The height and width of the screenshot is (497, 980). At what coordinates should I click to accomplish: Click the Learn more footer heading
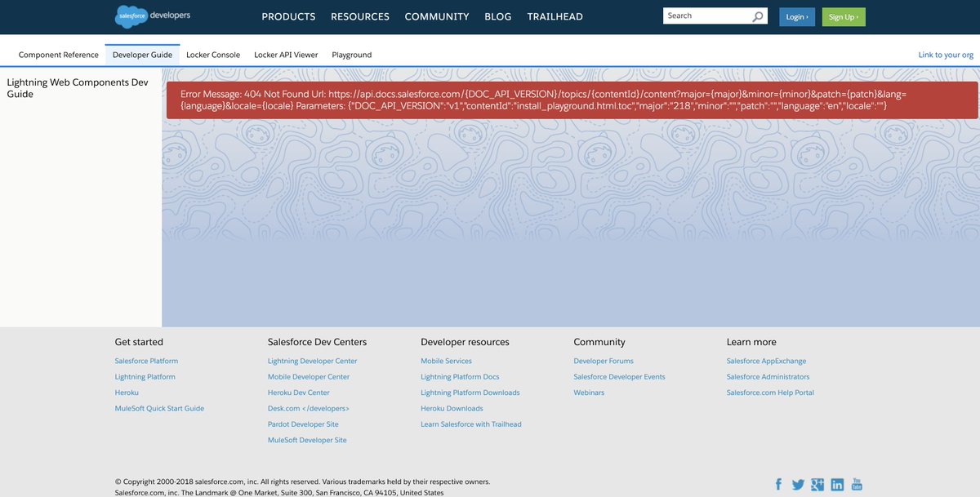click(x=751, y=342)
